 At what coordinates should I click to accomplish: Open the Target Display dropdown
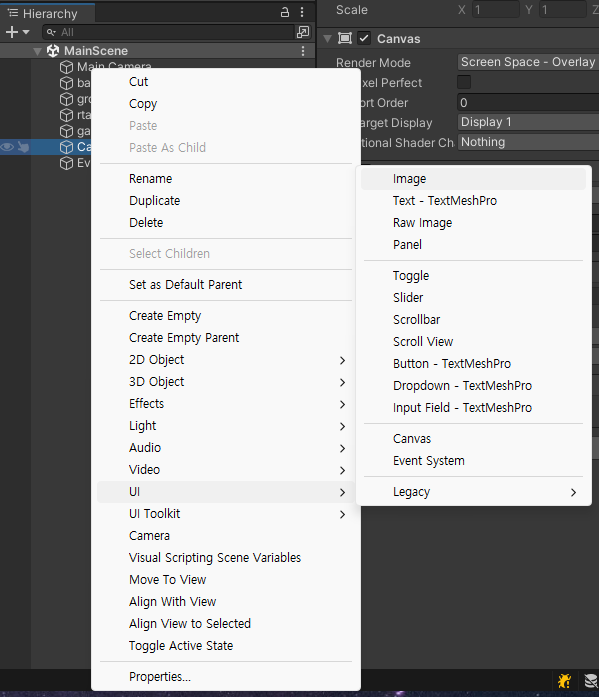click(528, 122)
